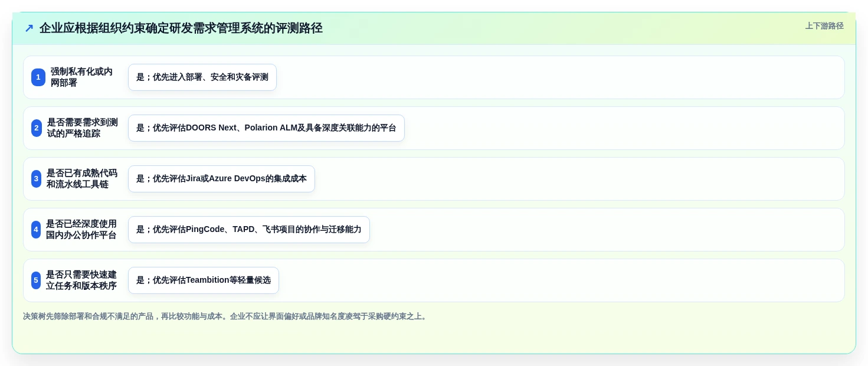The image size is (868, 366).
Task: Click the DOORS Next、Polarion ALM answer chip
Action: [x=266, y=128]
